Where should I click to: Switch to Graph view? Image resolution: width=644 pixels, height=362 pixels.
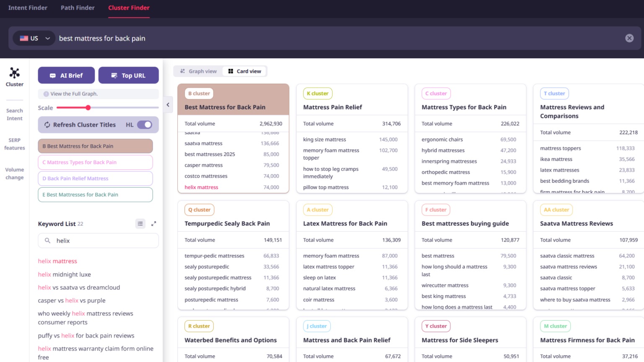(x=197, y=71)
